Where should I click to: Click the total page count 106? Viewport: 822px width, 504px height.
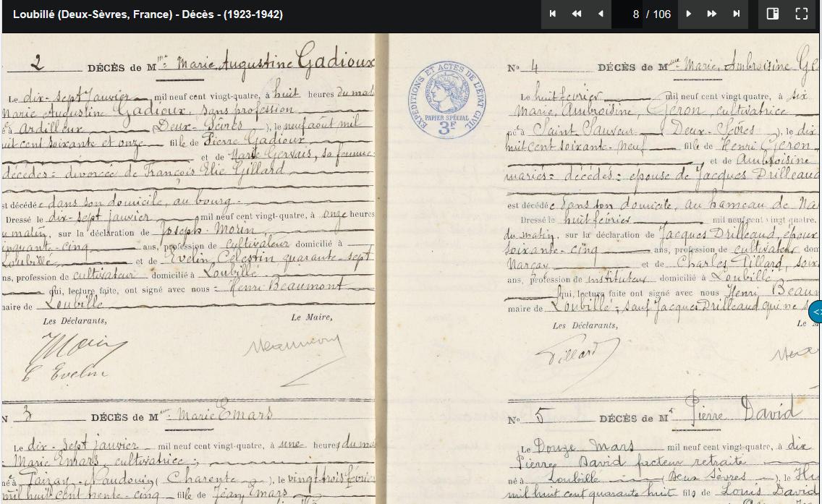pos(661,14)
